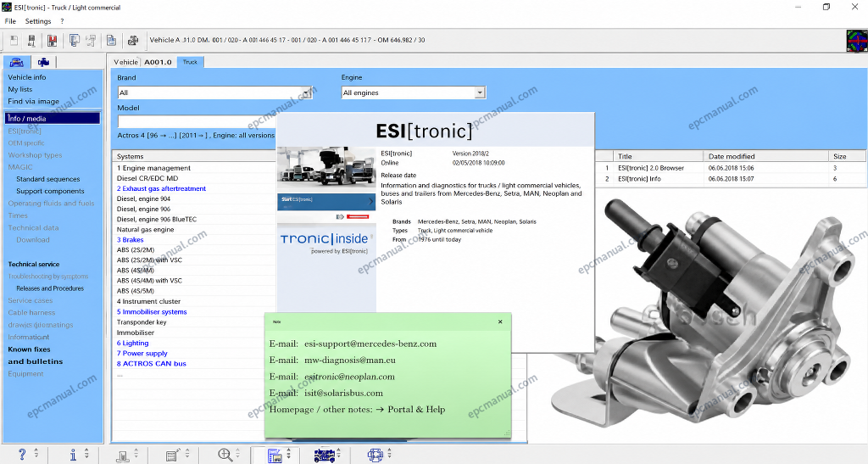The width and height of the screenshot is (868, 464).
Task: Click the Start ESI[tronic] button
Action: click(326, 200)
